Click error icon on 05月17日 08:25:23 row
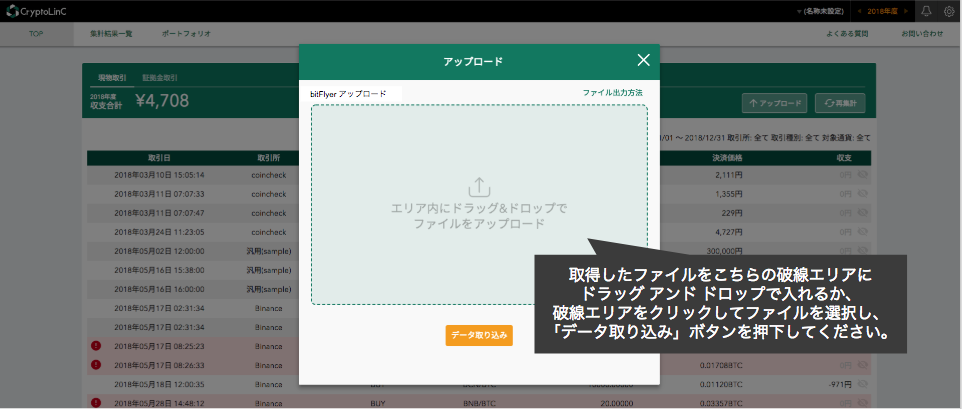Screen dimensions: 962x409 96,346
